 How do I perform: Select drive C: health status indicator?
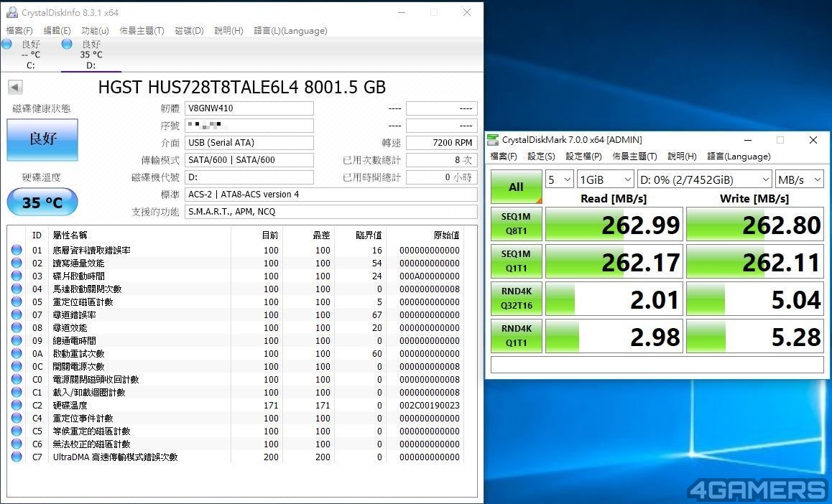pyautogui.click(x=7, y=44)
